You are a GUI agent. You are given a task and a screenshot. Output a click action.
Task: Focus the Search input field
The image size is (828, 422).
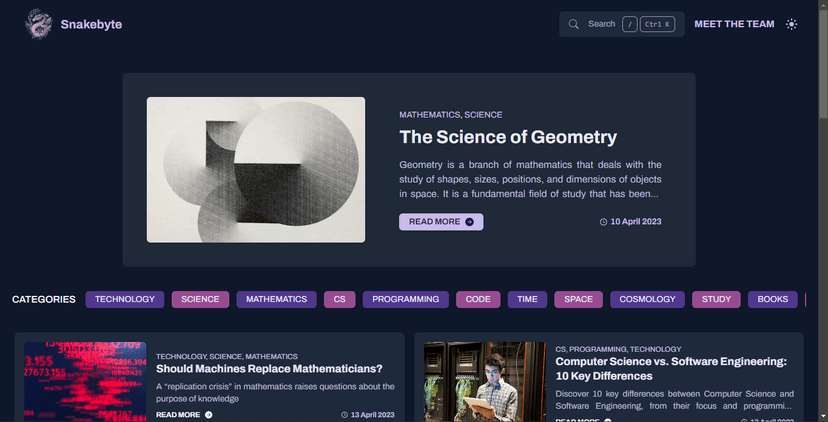click(x=622, y=24)
